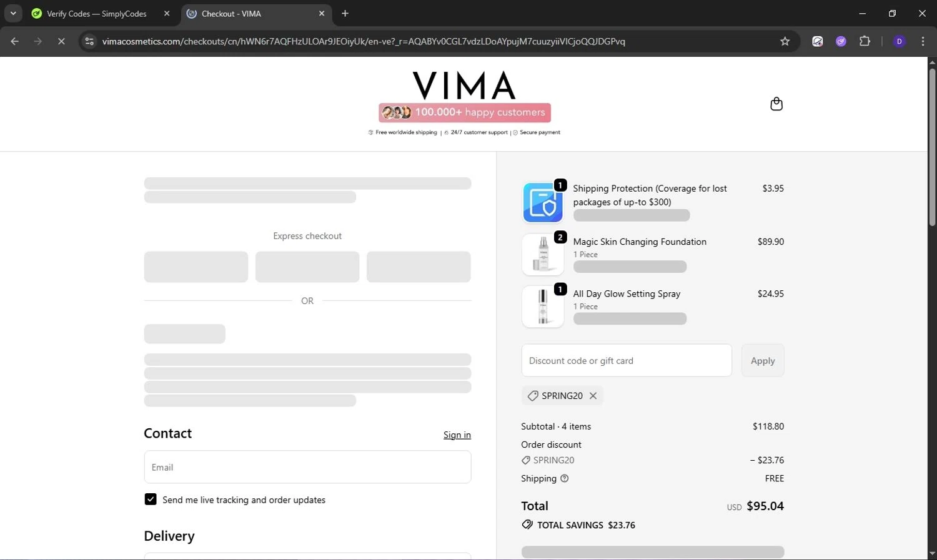Click the 'All Day Glow Setting Spray' name
Viewport: 937px width, 560px height.
coord(627,293)
